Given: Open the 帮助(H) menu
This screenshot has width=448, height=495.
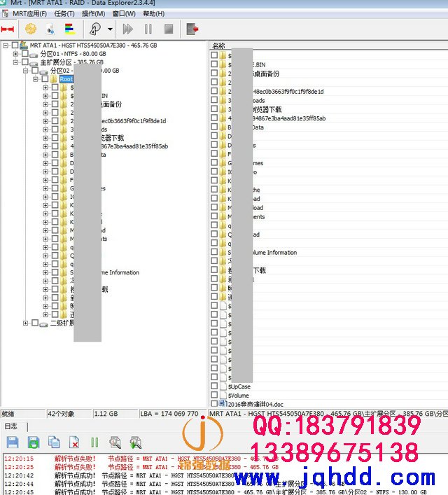Looking at the screenshot, I should point(154,13).
